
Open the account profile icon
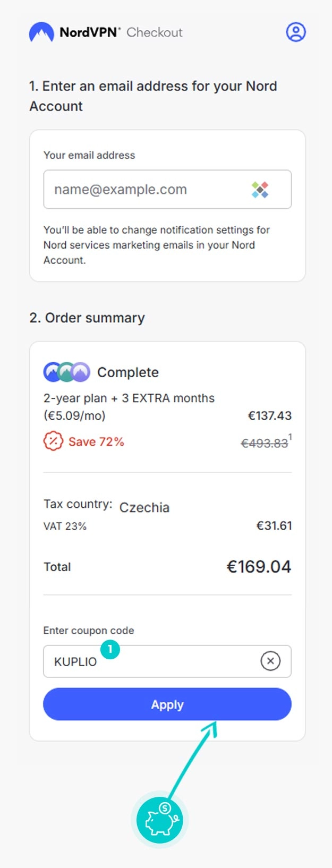(296, 32)
